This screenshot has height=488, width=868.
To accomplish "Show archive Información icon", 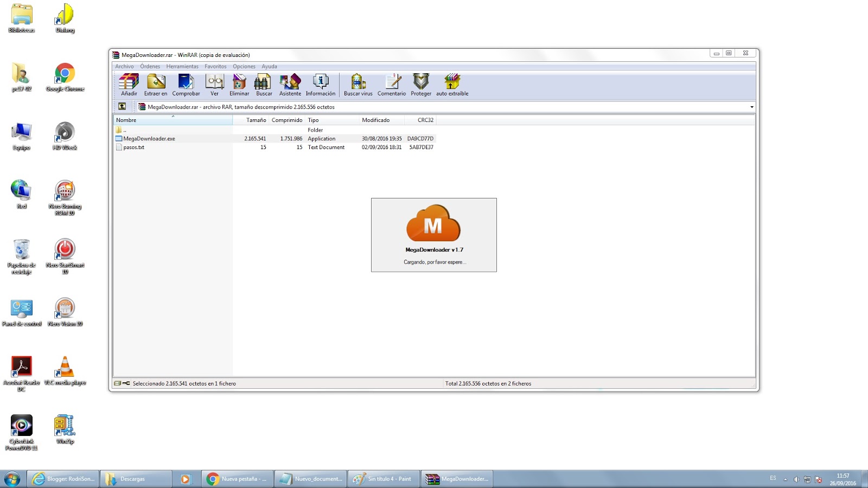I will [x=321, y=85].
